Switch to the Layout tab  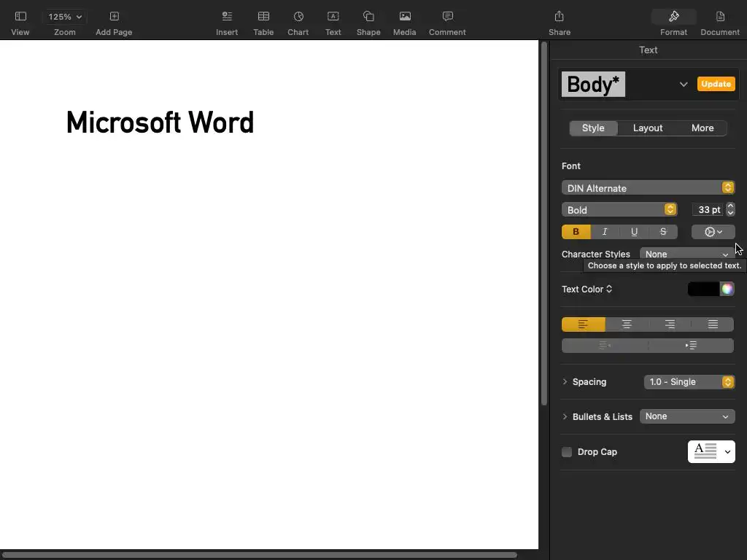click(648, 128)
